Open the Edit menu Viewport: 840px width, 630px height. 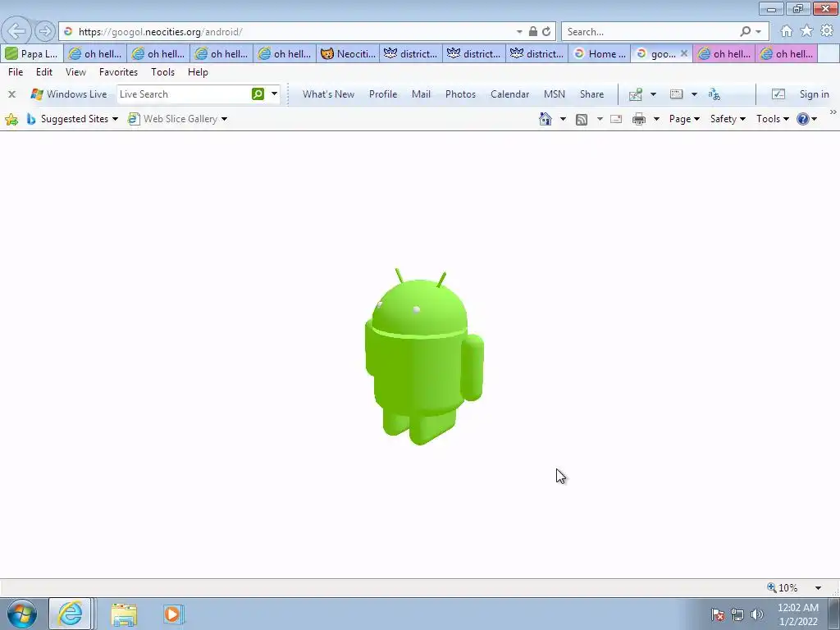(x=44, y=72)
